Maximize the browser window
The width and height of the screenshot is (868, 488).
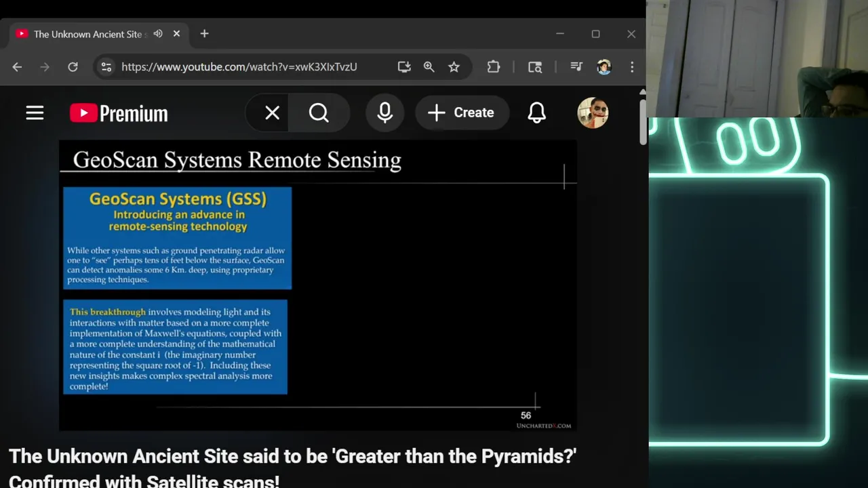click(595, 34)
